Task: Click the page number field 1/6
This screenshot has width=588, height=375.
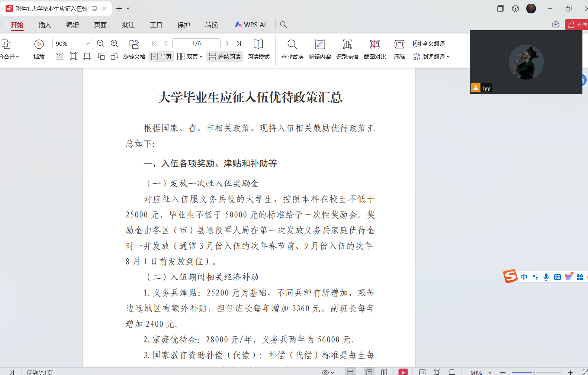Action: (196, 43)
